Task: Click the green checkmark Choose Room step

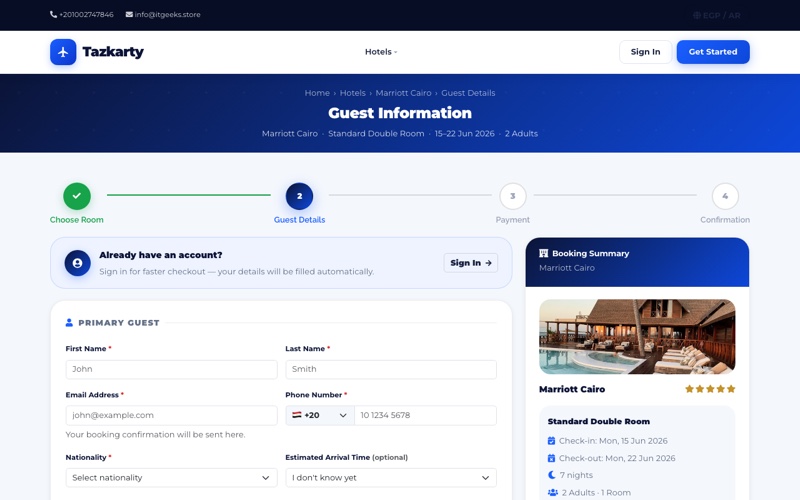Action: (77, 196)
